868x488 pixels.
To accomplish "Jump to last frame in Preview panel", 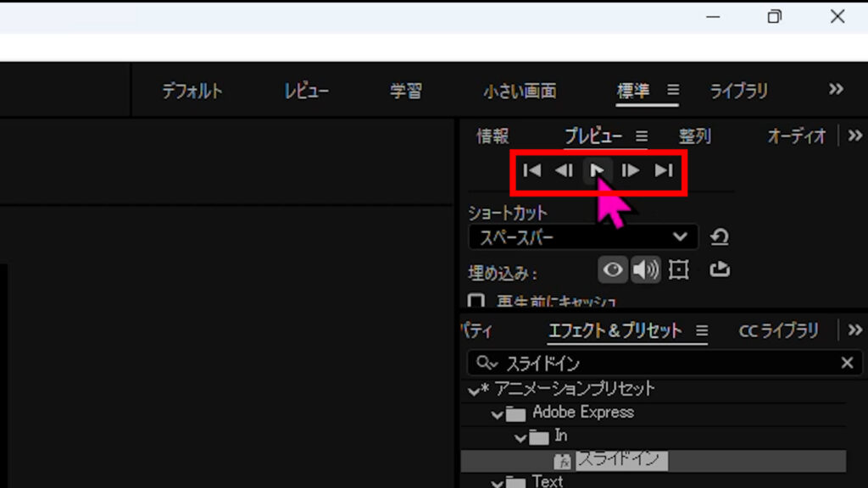I will coord(663,170).
